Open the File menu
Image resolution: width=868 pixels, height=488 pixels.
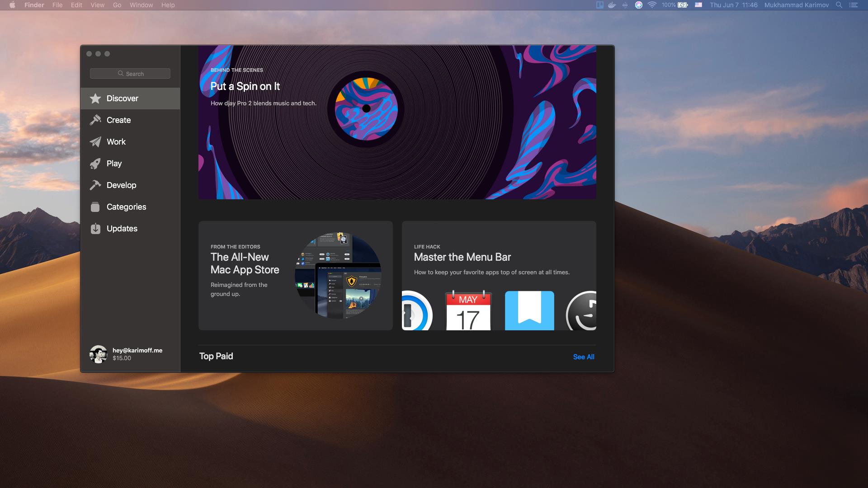[x=57, y=5]
